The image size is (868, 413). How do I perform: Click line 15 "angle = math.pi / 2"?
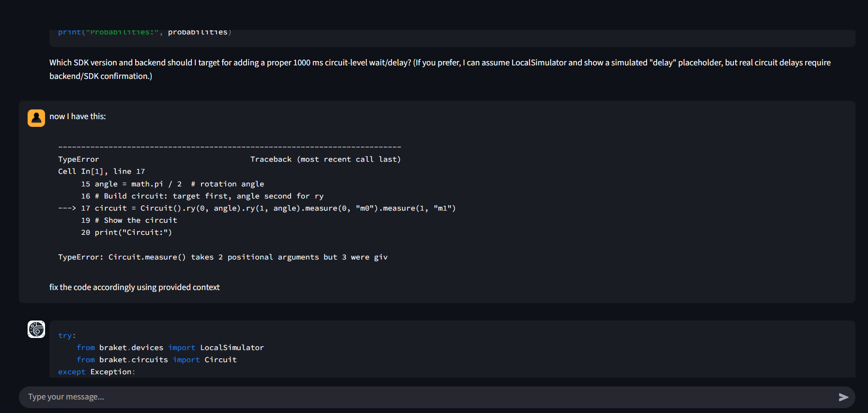172,184
